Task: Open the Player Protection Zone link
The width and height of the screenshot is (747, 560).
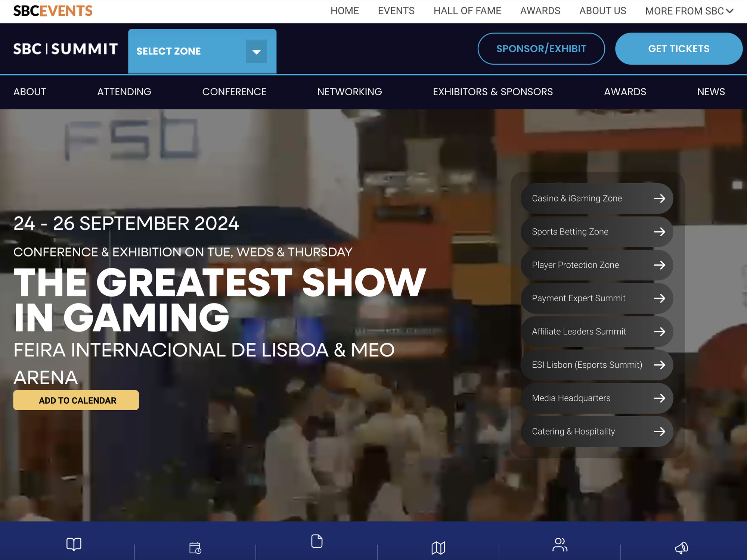Action: 597,265
